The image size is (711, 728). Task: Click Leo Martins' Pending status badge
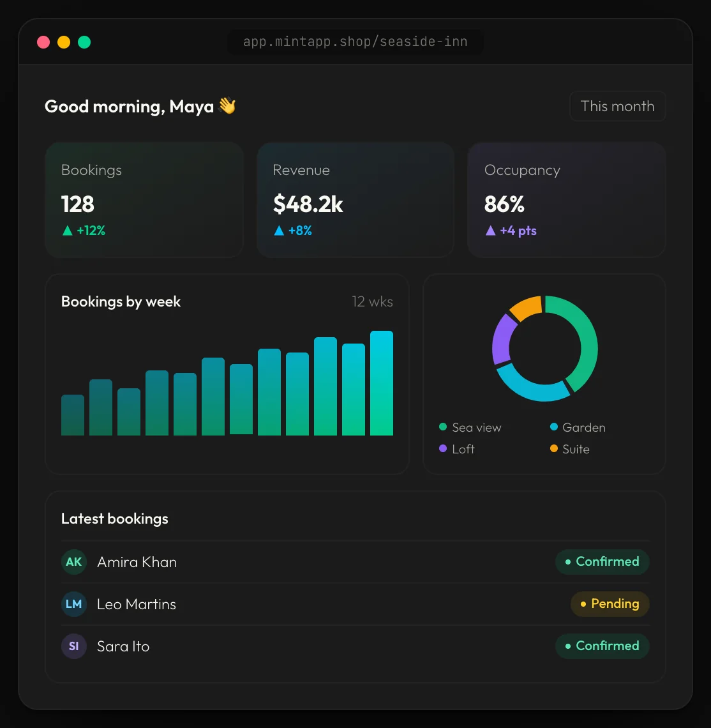point(610,604)
